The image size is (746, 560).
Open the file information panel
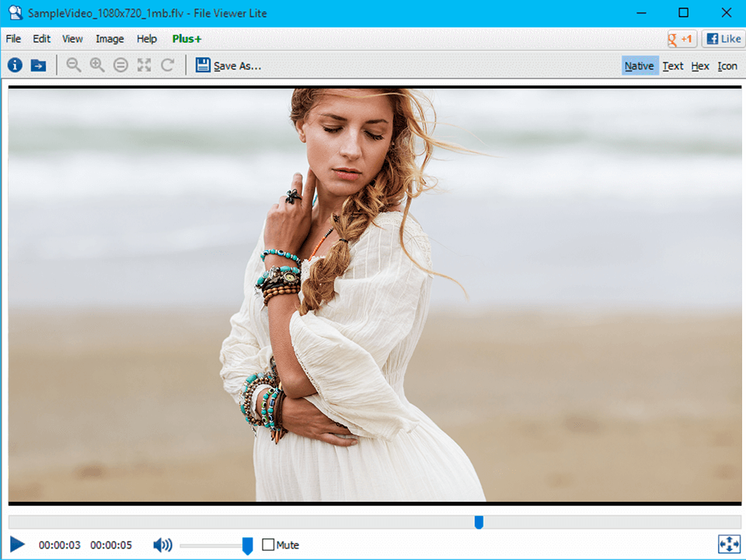[x=14, y=65]
